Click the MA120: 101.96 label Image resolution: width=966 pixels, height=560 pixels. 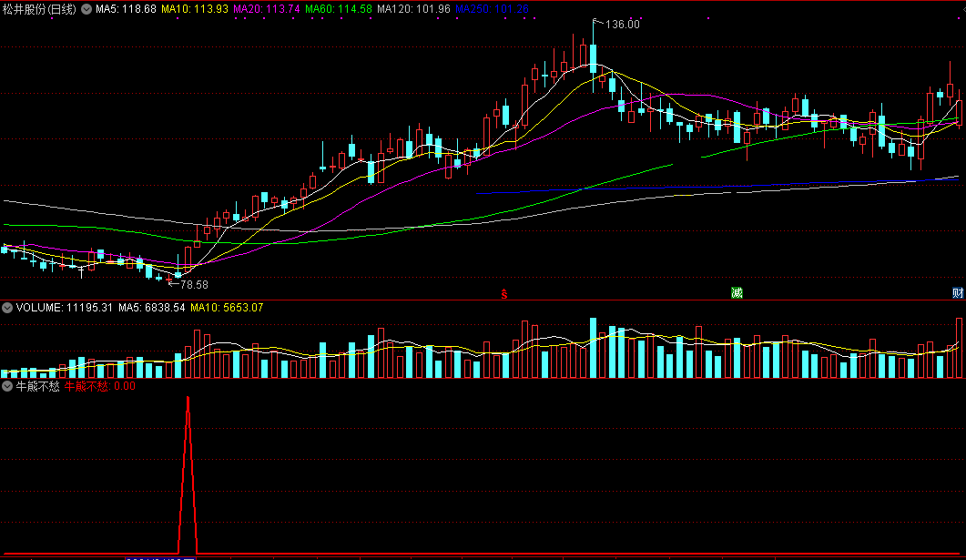413,9
